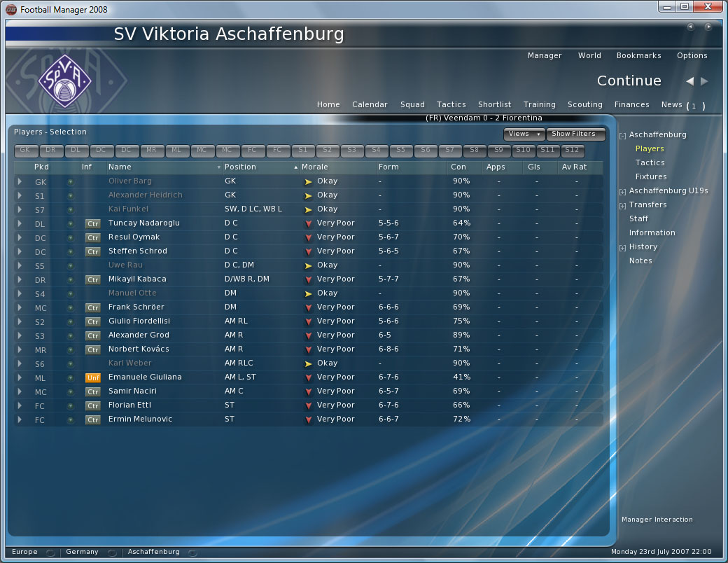Click the yellow morale arrow for Oliver Barg

point(308,181)
